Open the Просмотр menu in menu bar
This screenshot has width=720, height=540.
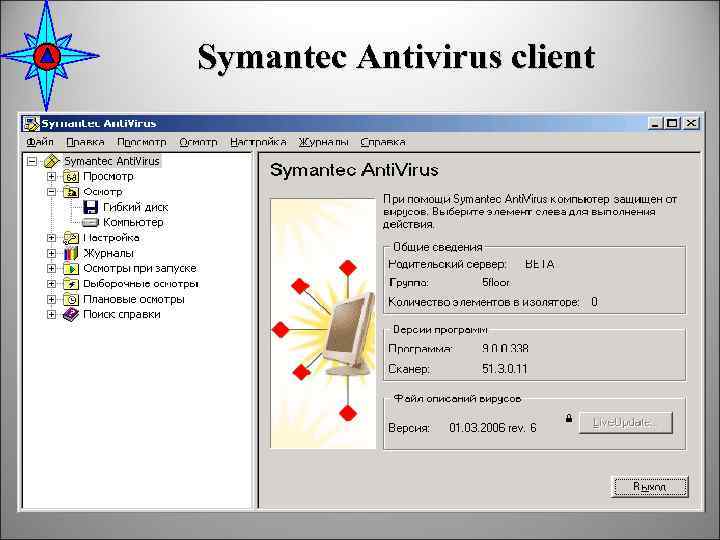point(142,142)
